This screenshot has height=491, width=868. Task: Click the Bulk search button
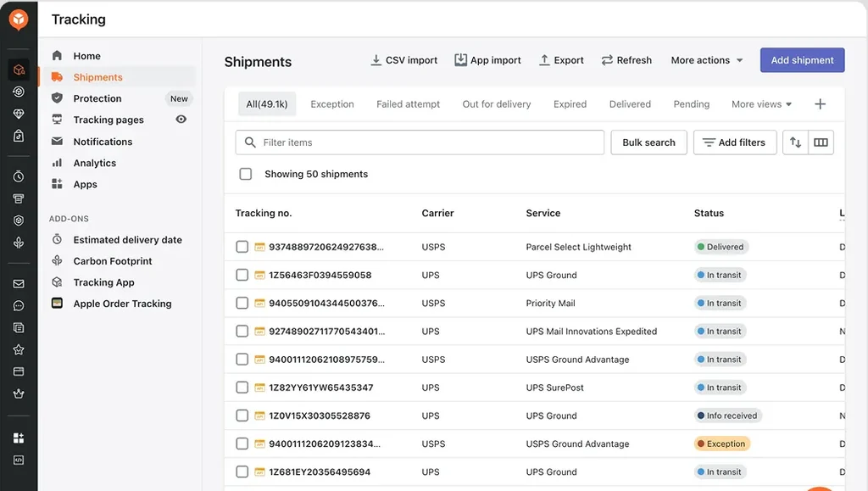click(648, 142)
